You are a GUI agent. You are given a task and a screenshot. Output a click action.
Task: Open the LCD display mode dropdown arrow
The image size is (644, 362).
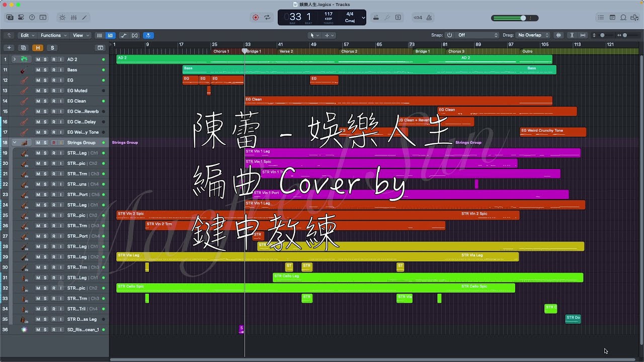coord(363,18)
